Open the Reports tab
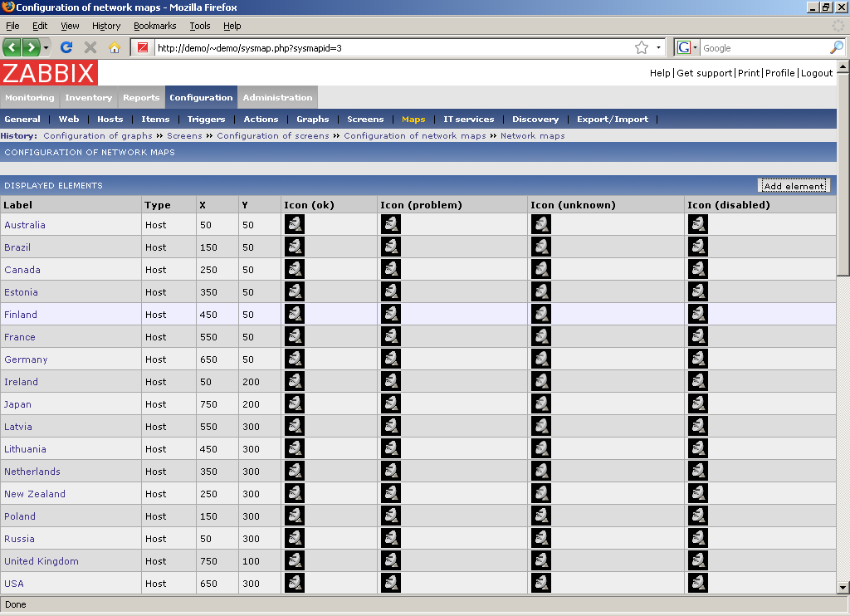 click(141, 98)
